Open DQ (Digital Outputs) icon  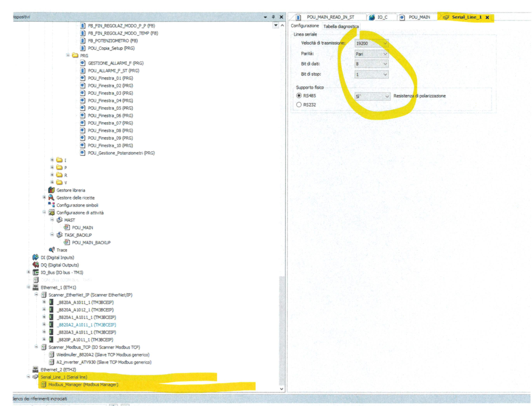pyautogui.click(x=36, y=265)
